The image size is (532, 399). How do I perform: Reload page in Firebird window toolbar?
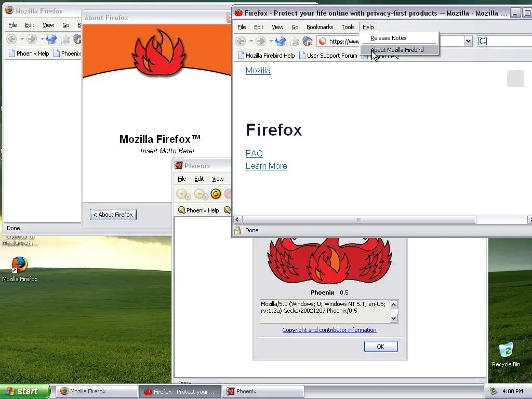(x=281, y=42)
